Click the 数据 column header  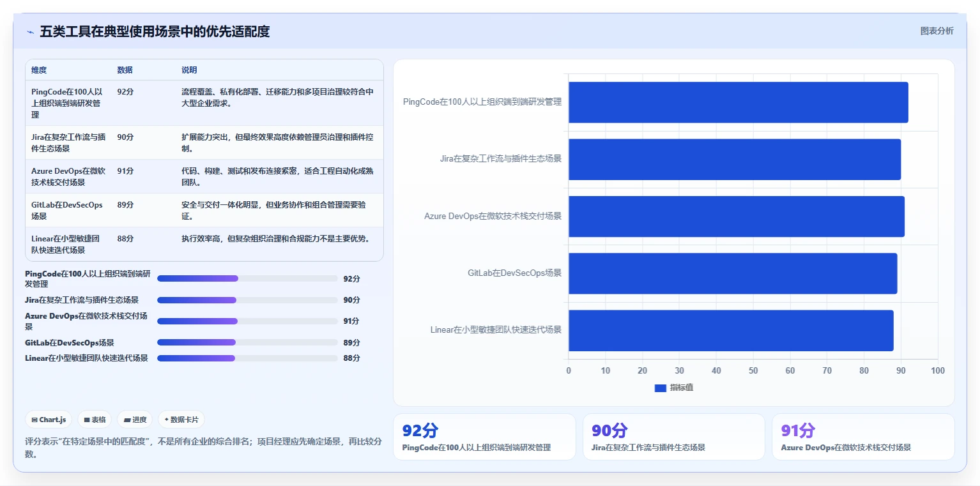click(125, 70)
